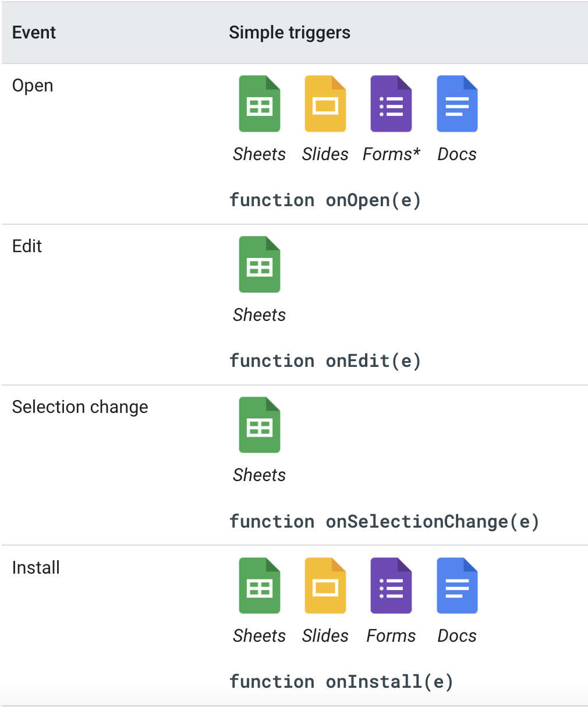Click the Docs icon in Install row
This screenshot has width=588, height=707.
(x=457, y=586)
